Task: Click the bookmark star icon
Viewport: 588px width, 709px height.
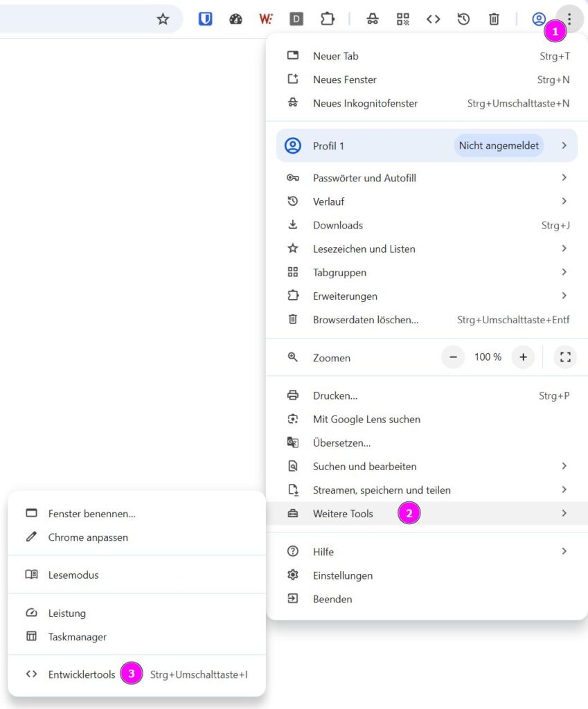Action: tap(163, 19)
